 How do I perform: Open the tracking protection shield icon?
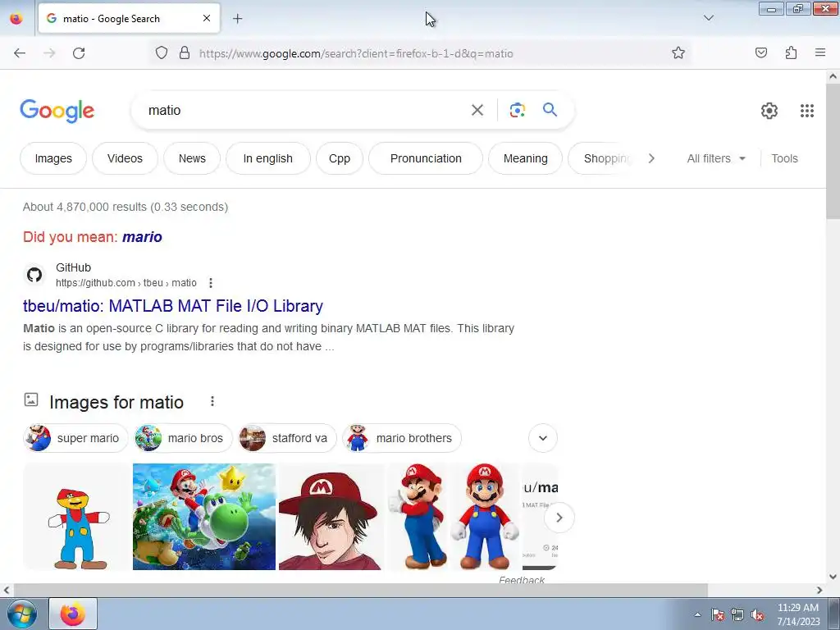pyautogui.click(x=162, y=53)
